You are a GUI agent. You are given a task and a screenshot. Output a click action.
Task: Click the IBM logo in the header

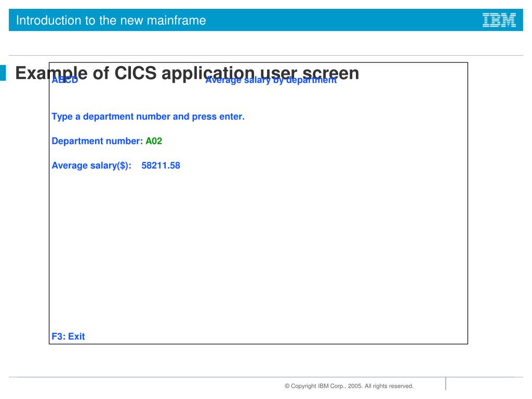(x=499, y=20)
